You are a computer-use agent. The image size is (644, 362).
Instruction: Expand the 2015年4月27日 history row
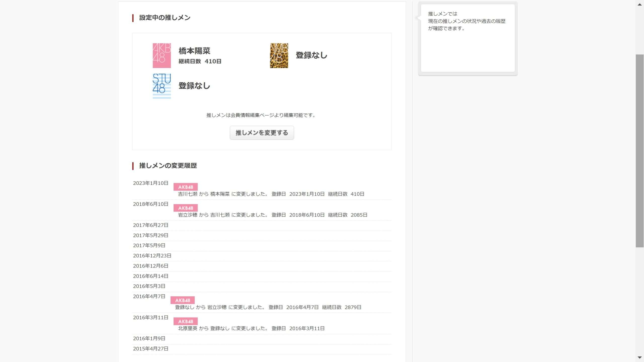point(150,349)
